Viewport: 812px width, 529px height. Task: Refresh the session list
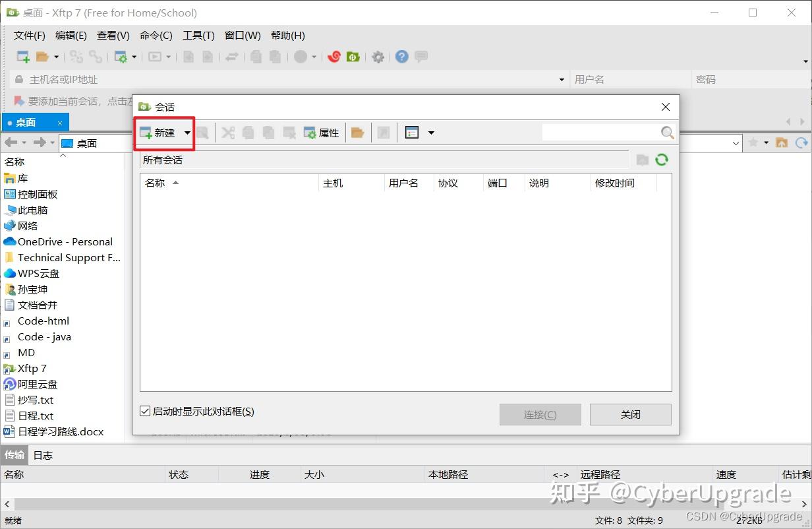[x=662, y=159]
